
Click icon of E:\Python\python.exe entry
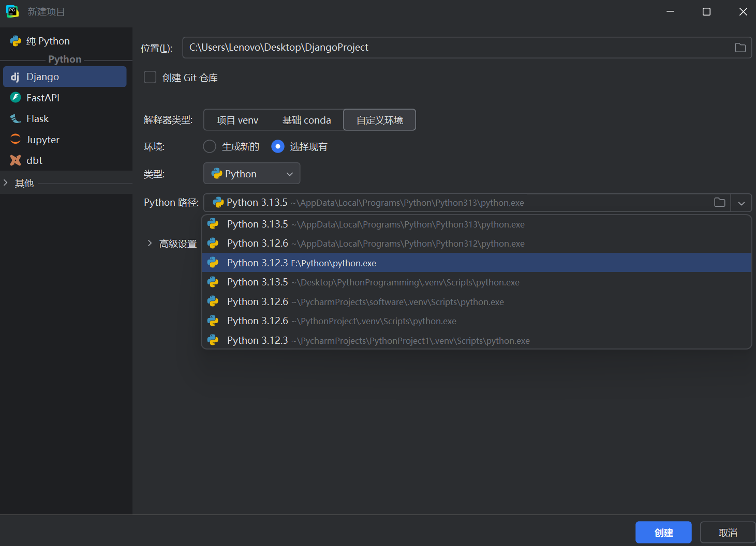pos(213,263)
